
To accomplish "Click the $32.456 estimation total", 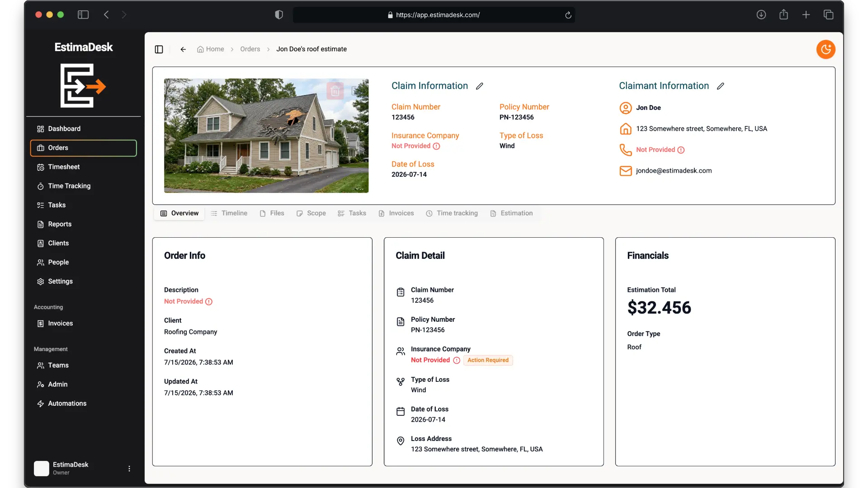I will click(x=659, y=308).
